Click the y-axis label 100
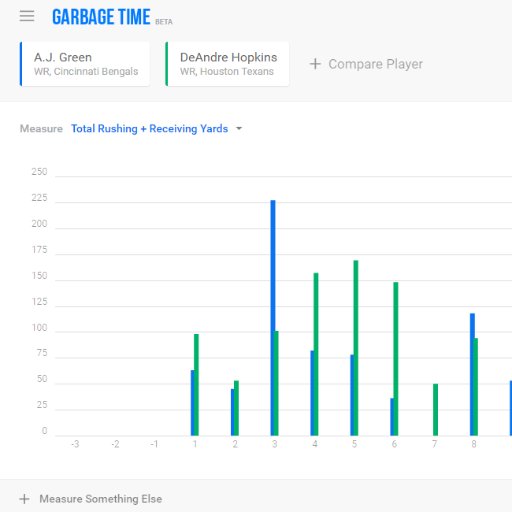 (39, 328)
